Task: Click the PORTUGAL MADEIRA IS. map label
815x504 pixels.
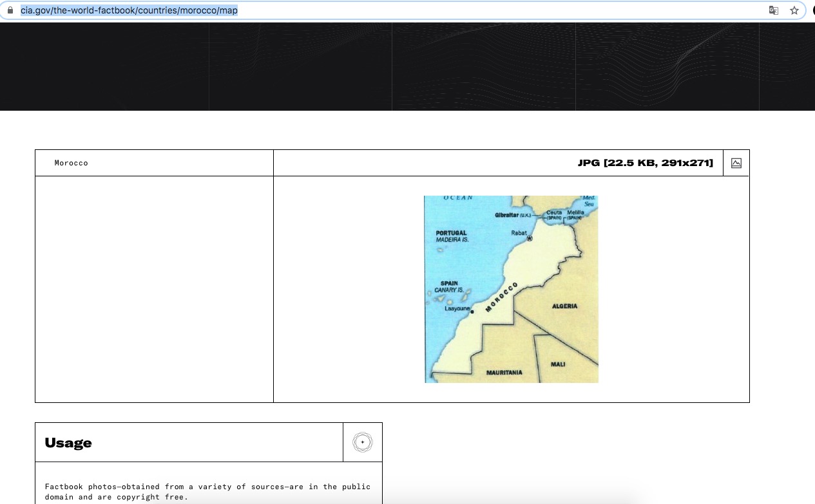Action: coord(452,236)
